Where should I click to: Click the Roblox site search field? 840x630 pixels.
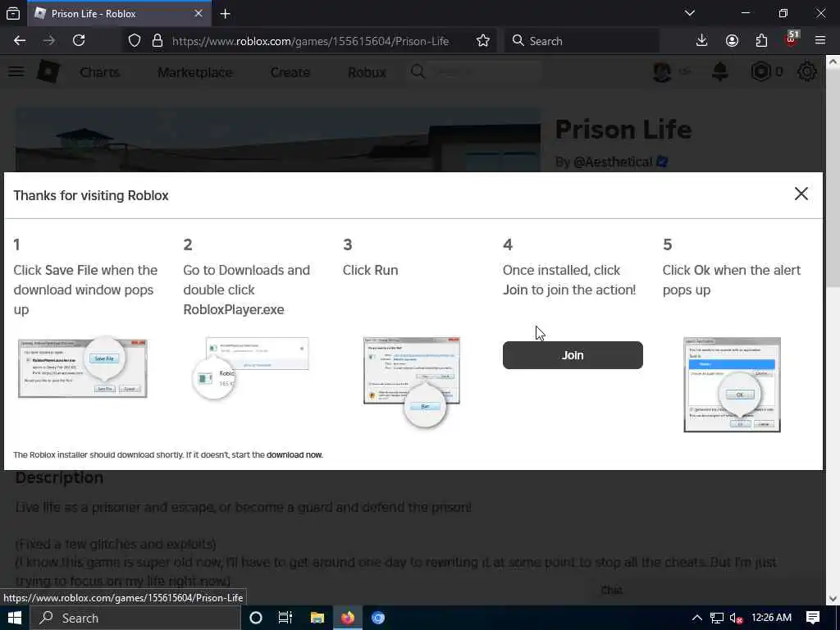476,72
